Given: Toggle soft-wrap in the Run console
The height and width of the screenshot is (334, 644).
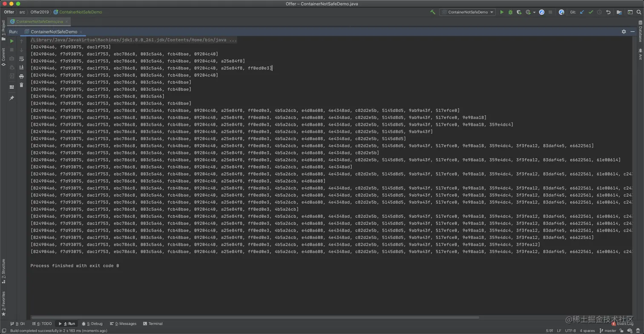Looking at the screenshot, I should pos(21,59).
